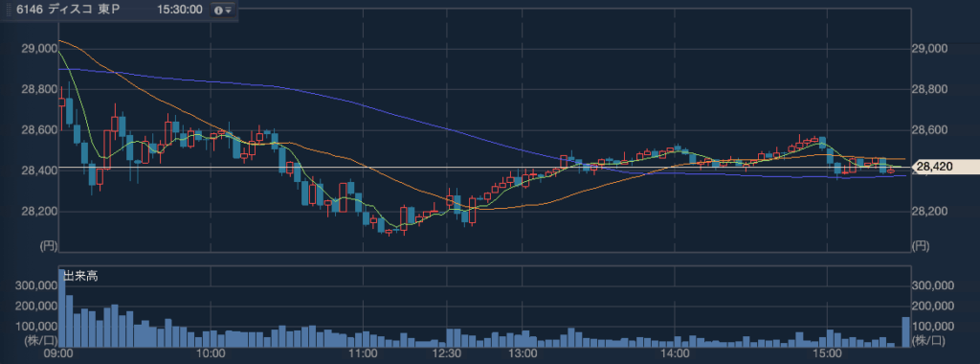Screen dimensions: 980x364
Task: Click the current price label 28,420
Action: [947, 167]
